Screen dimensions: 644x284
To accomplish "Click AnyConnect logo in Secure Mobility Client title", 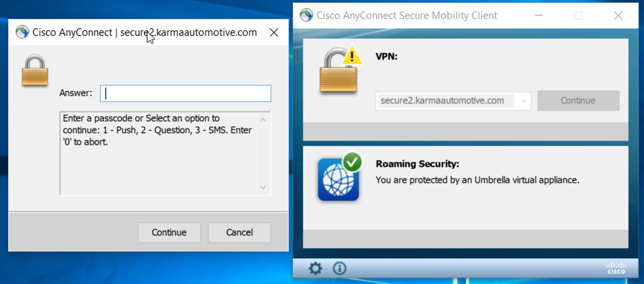I will (306, 15).
